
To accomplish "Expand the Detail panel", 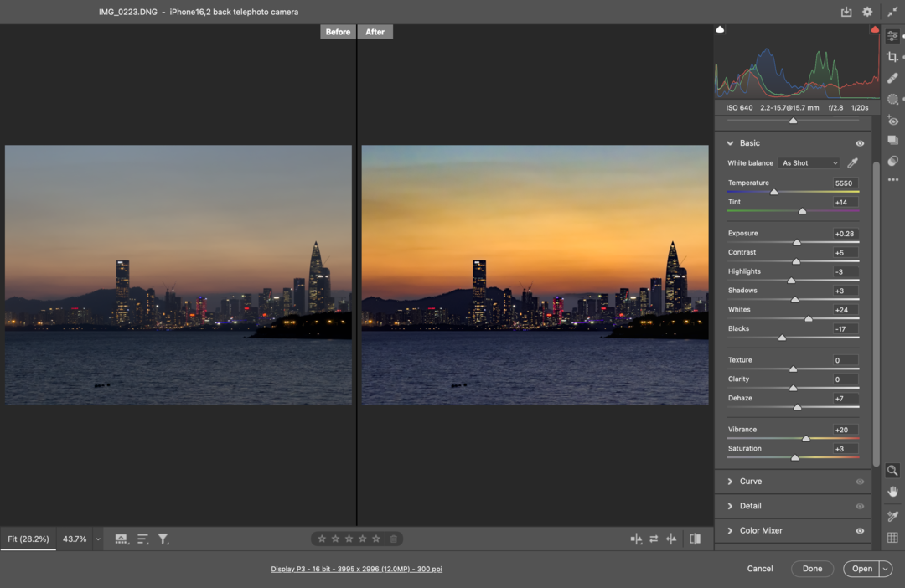I will click(x=751, y=506).
